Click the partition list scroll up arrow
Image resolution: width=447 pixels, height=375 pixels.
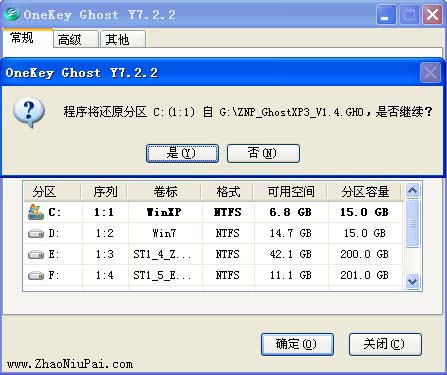point(413,191)
